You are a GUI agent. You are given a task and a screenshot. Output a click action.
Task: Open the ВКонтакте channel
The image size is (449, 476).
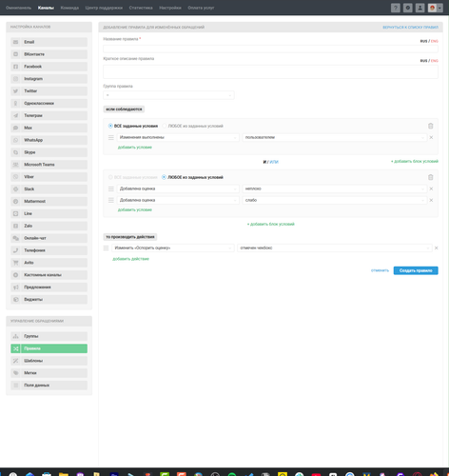(x=49, y=54)
